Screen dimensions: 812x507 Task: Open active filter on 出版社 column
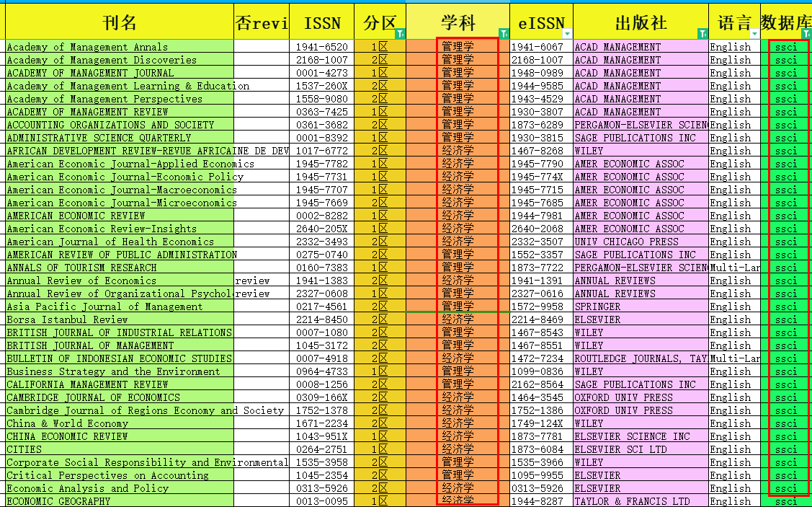[x=702, y=34]
